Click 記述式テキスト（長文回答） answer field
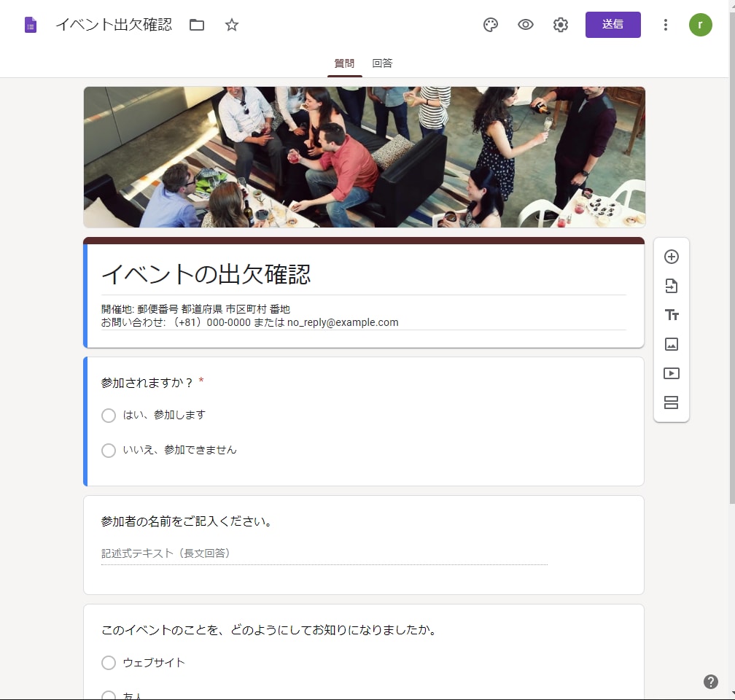Viewport: 735px width, 700px height. tap(324, 553)
